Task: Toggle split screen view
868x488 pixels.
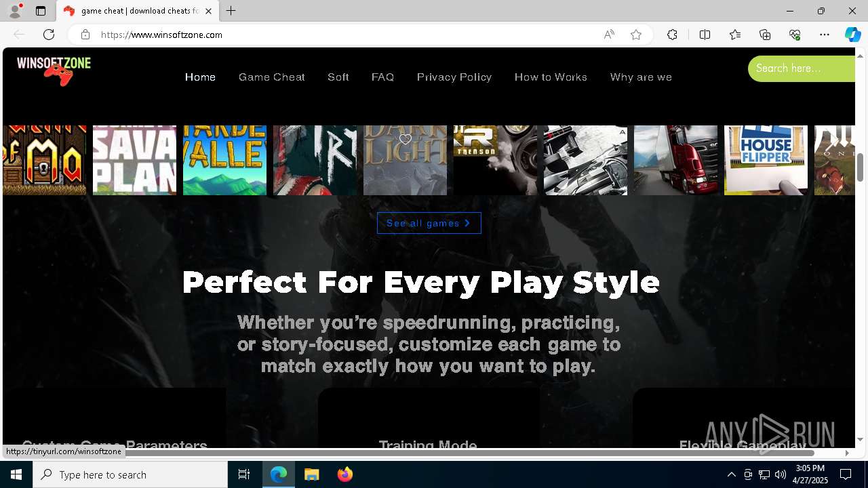Action: pyautogui.click(x=705, y=35)
